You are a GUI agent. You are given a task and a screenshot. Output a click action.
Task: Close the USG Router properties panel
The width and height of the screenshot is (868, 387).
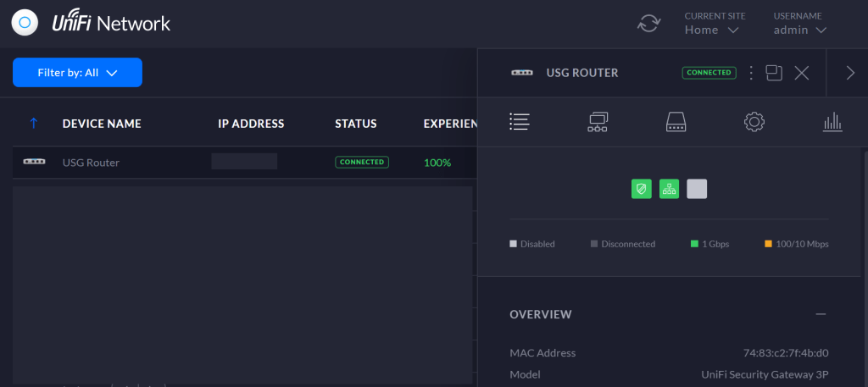(801, 73)
